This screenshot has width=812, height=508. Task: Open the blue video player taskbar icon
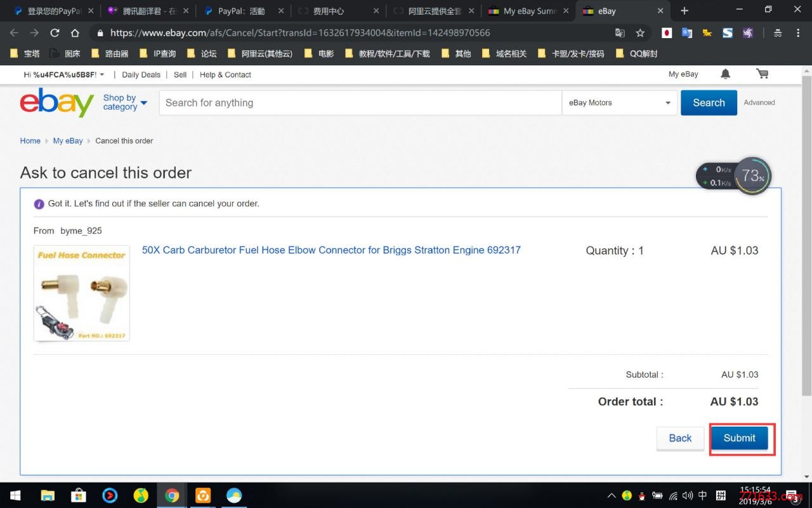pyautogui.click(x=110, y=495)
